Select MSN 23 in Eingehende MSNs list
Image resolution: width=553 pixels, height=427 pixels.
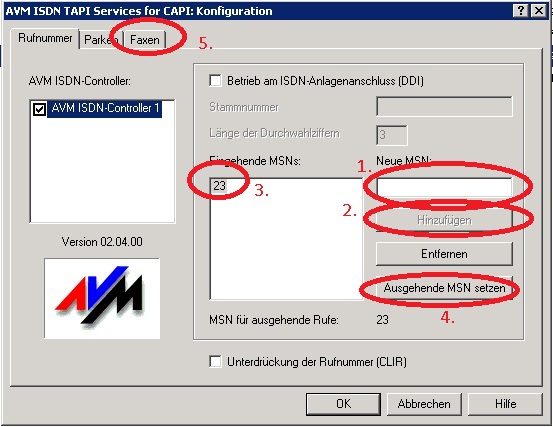pyautogui.click(x=219, y=185)
